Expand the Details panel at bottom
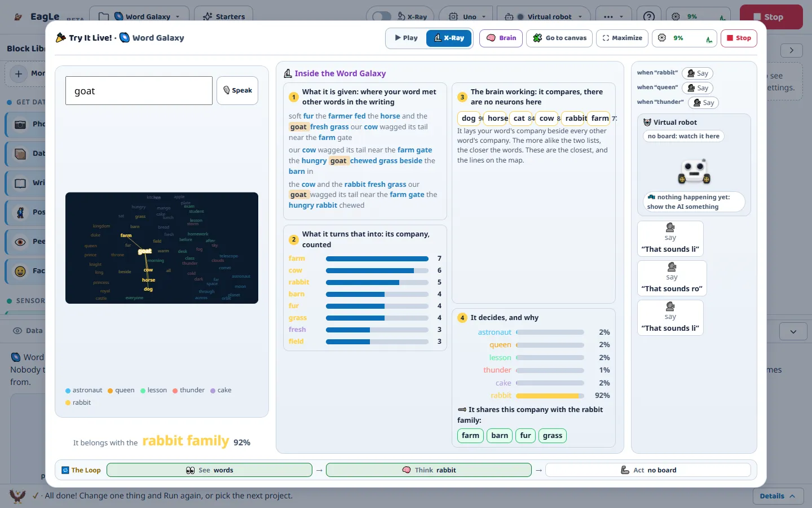The height and width of the screenshot is (508, 812). [778, 496]
